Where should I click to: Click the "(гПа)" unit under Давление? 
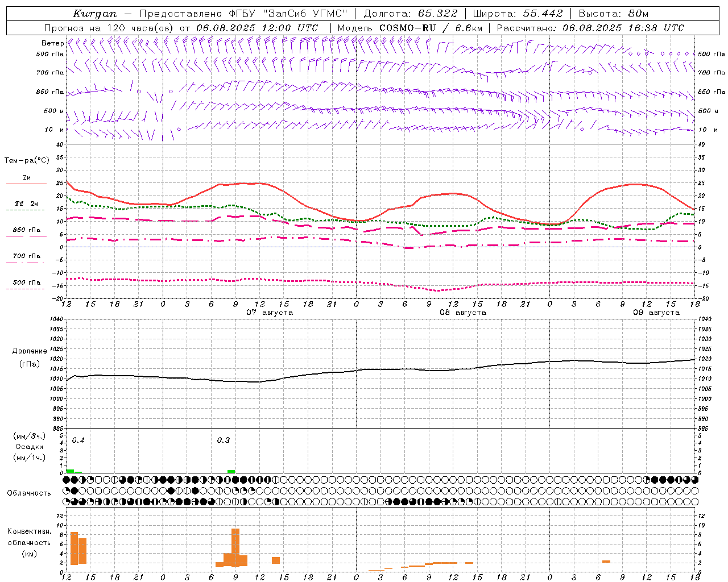[29, 364]
